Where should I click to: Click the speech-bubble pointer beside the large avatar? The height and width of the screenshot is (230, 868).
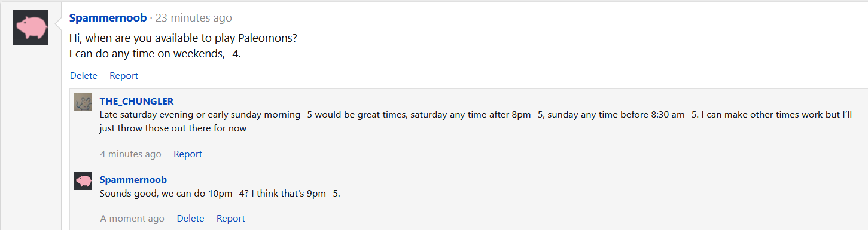[59, 24]
